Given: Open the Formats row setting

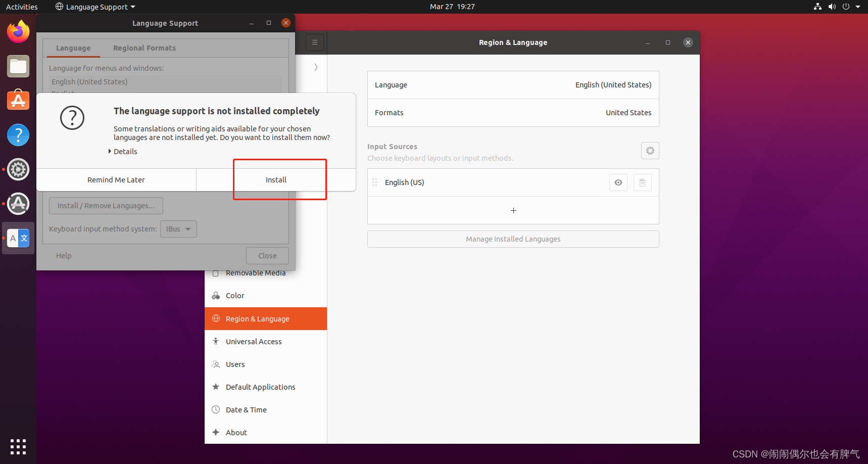Looking at the screenshot, I should click(x=513, y=113).
